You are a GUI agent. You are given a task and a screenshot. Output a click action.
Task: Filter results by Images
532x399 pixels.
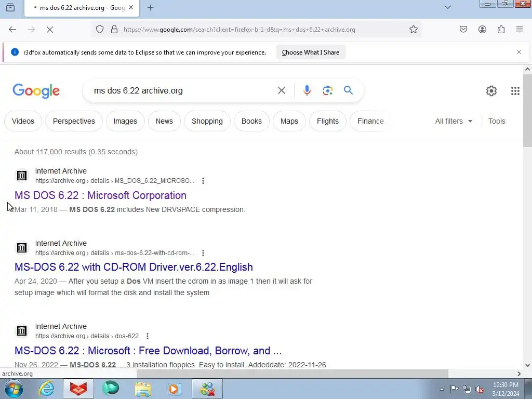click(125, 121)
